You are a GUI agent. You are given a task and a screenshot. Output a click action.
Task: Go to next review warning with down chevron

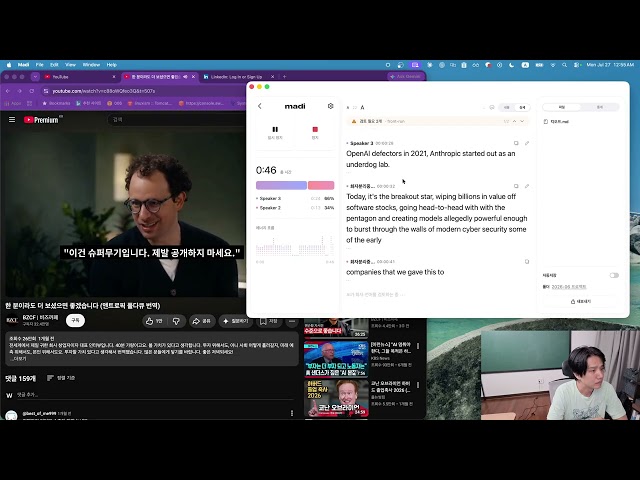point(522,121)
